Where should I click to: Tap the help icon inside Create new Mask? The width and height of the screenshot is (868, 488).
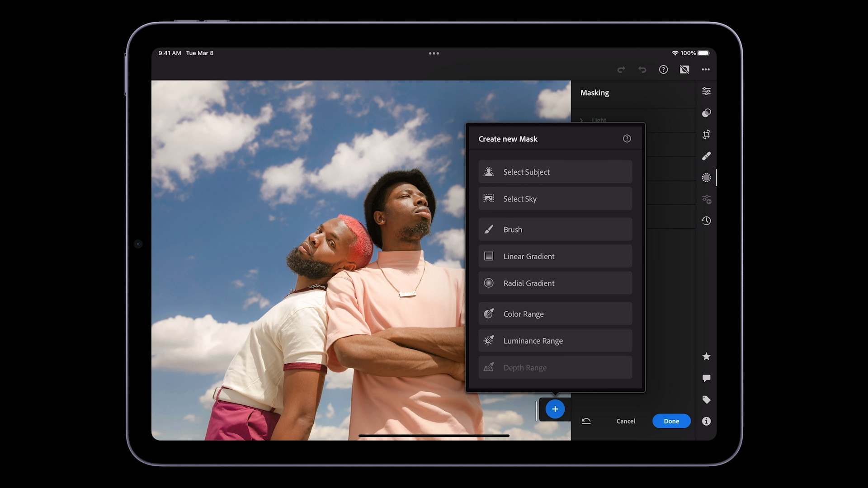[x=627, y=139]
